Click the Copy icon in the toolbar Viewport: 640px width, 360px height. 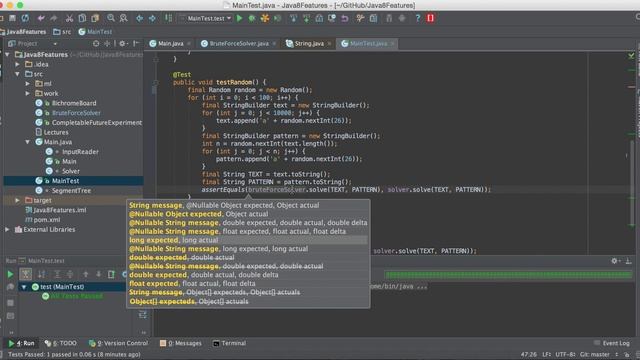(82, 18)
